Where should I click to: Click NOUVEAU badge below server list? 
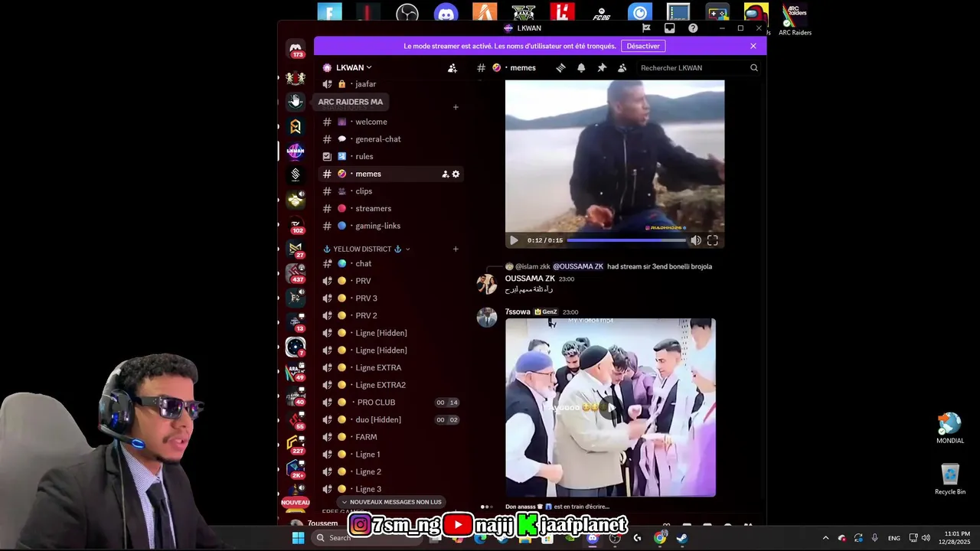[296, 503]
